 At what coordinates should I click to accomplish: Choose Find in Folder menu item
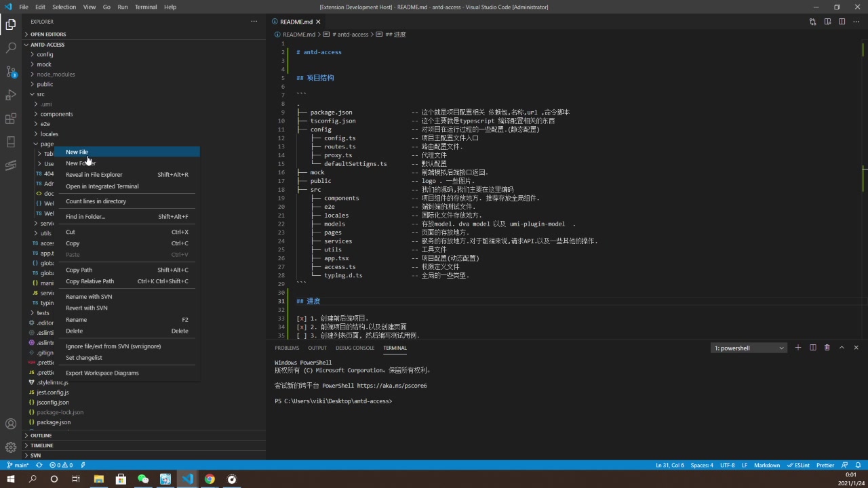[127, 217]
